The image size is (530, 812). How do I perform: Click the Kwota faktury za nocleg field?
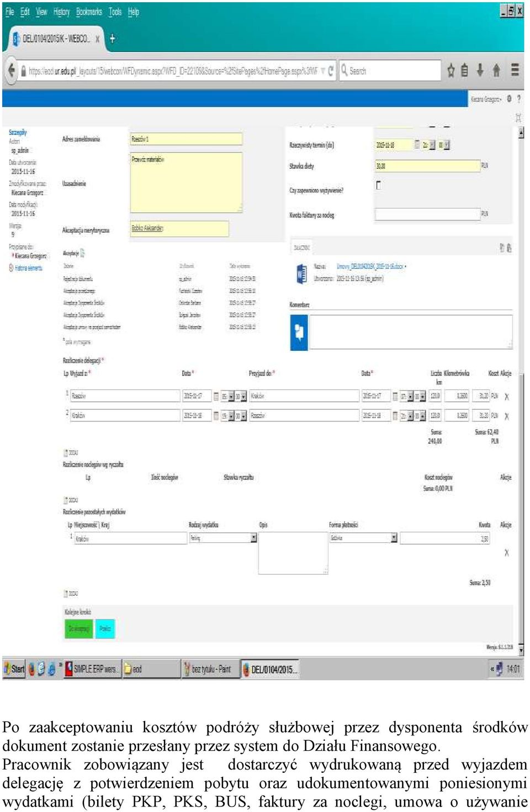pyautogui.click(x=427, y=214)
